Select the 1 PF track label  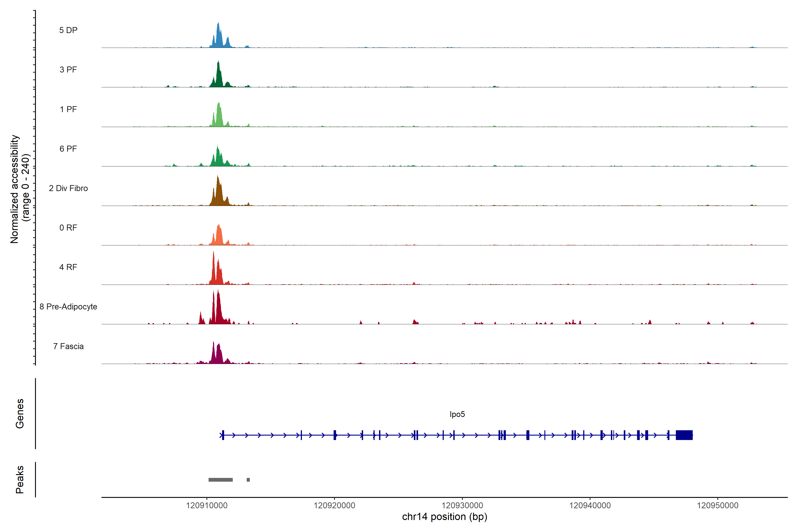(68, 109)
